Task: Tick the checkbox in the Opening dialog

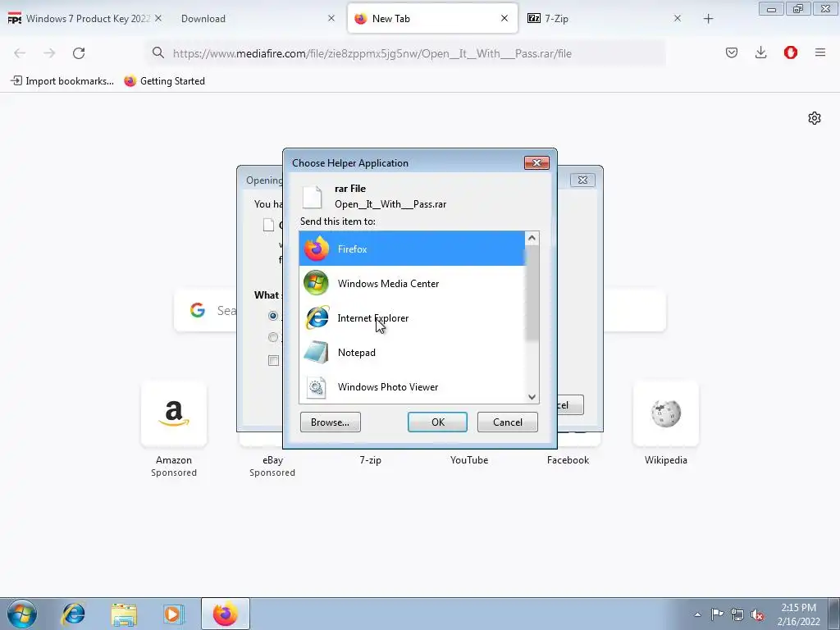Action: 274,361
